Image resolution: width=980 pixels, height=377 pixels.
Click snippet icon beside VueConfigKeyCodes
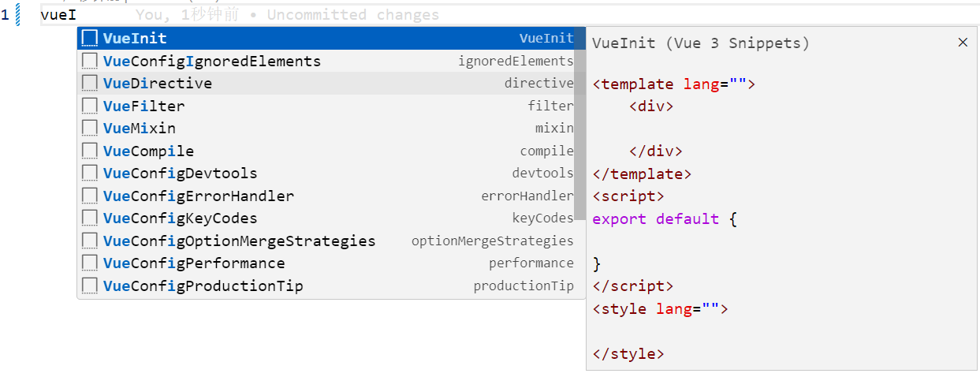tap(90, 218)
